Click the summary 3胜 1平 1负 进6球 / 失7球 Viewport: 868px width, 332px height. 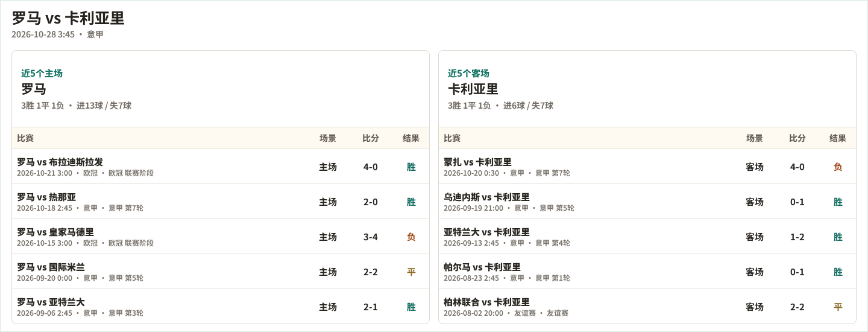(x=500, y=106)
